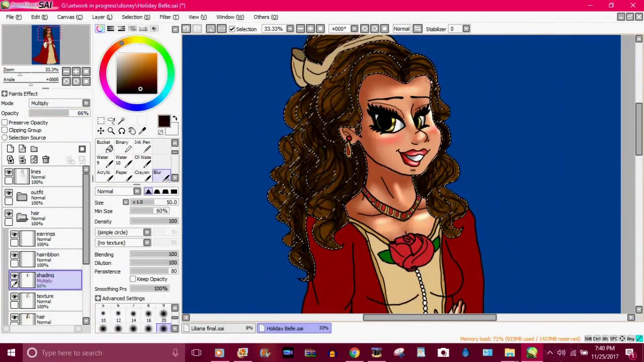Click the dark foreground color swatch
The height and width of the screenshot is (362, 644).
(164, 121)
